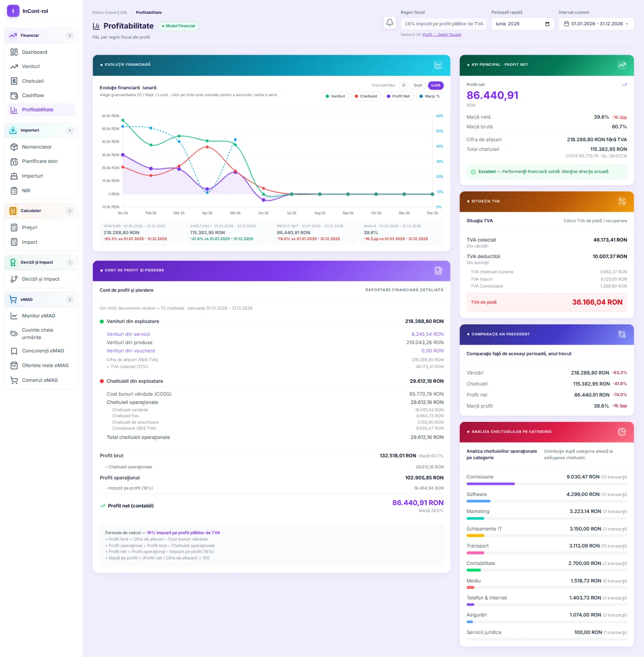Viewport: 644px width, 657px height.
Task: Click the chart icon in Evoluție Financiară header
Action: pyautogui.click(x=438, y=65)
